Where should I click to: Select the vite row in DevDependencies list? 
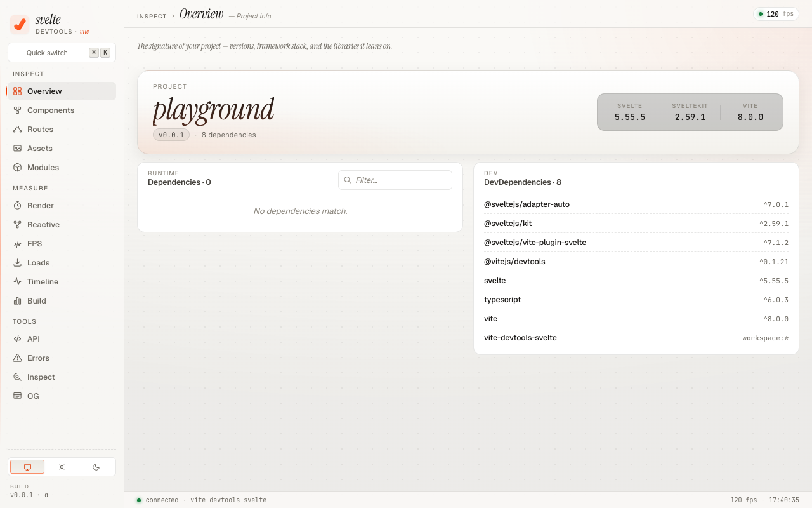(x=636, y=319)
